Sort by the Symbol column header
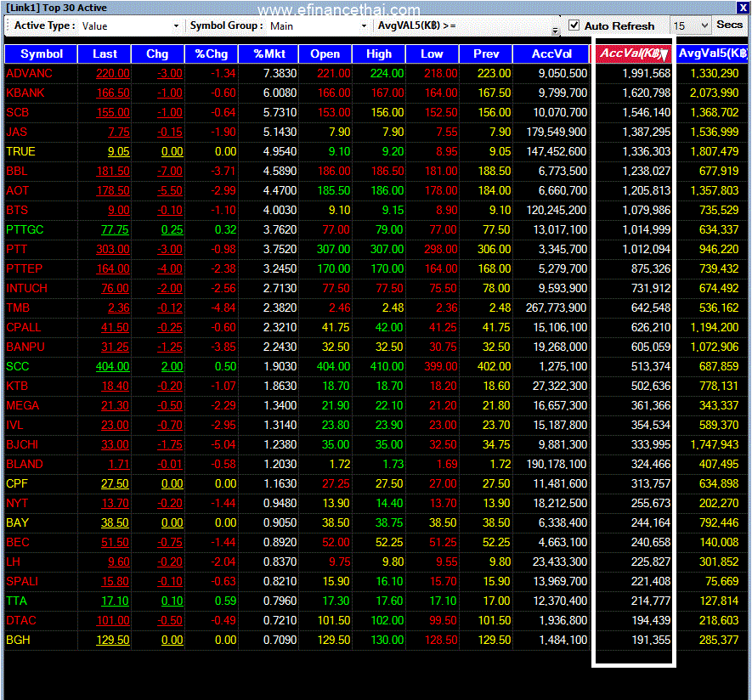Screen dimensions: 752x700 (41, 54)
